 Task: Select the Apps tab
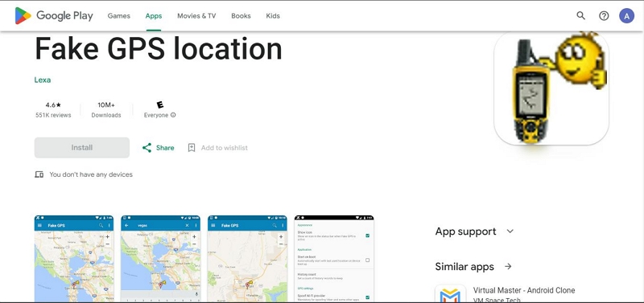[154, 16]
